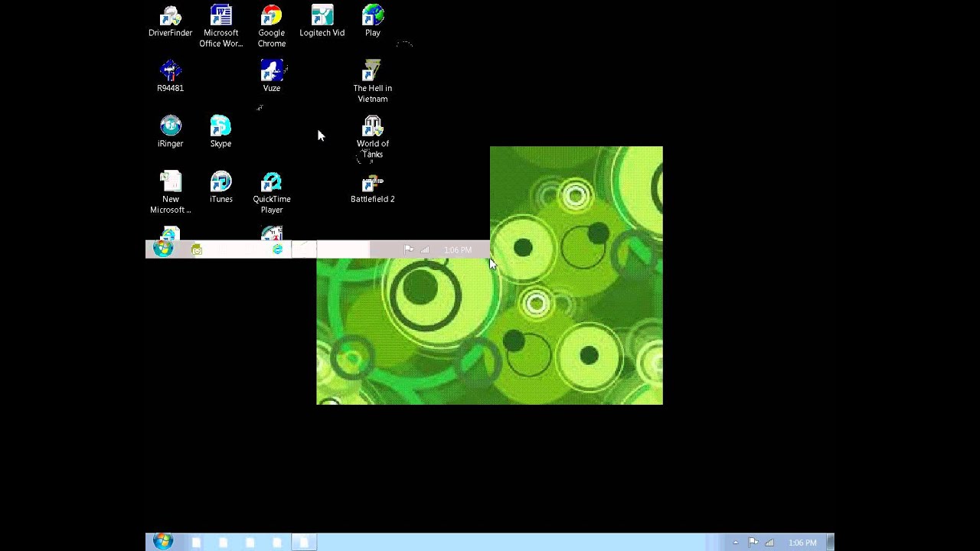Launch the World of Tanks shortcut

pos(373,138)
